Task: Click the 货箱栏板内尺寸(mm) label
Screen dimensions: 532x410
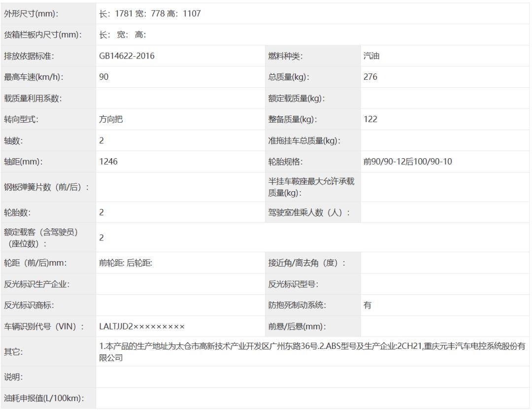Action: 42,35
